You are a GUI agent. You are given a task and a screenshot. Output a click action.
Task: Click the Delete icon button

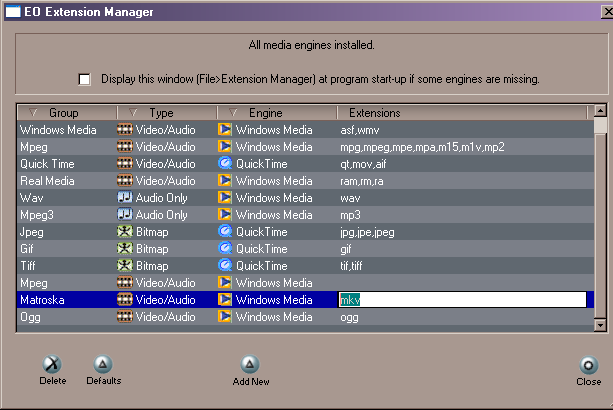[x=52, y=364]
